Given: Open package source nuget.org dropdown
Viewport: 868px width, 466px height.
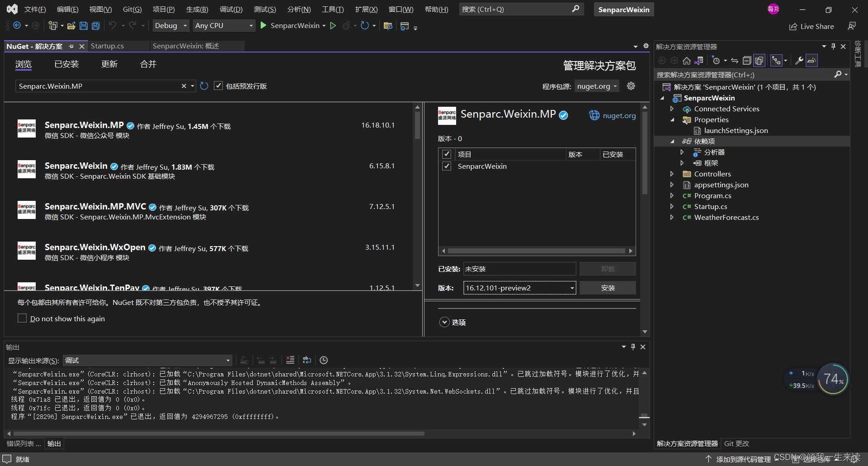Looking at the screenshot, I should 597,86.
